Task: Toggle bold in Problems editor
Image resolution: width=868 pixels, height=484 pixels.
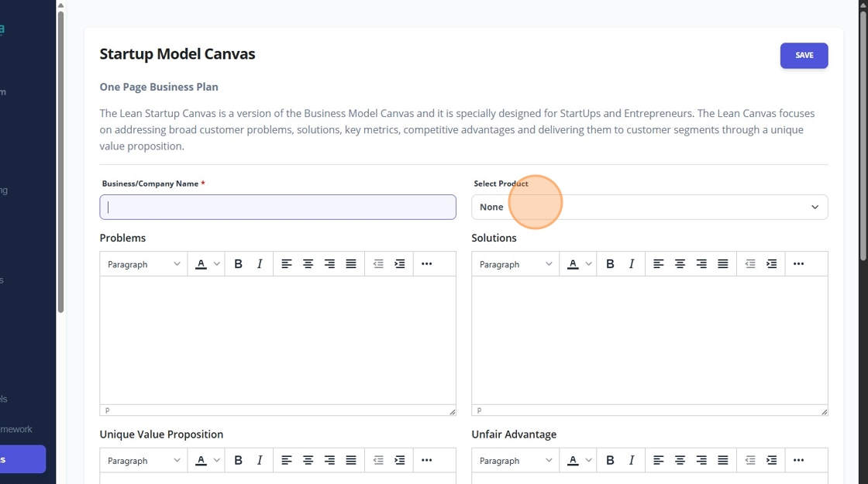Action: (239, 264)
